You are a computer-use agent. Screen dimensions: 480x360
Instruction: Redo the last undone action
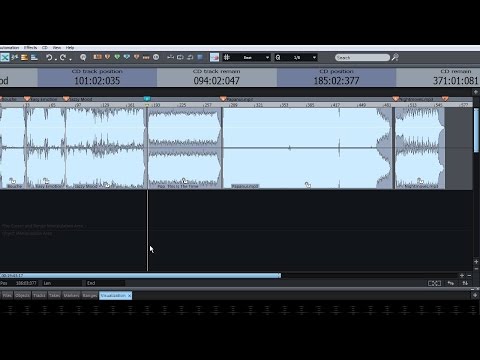pyautogui.click(x=63, y=58)
